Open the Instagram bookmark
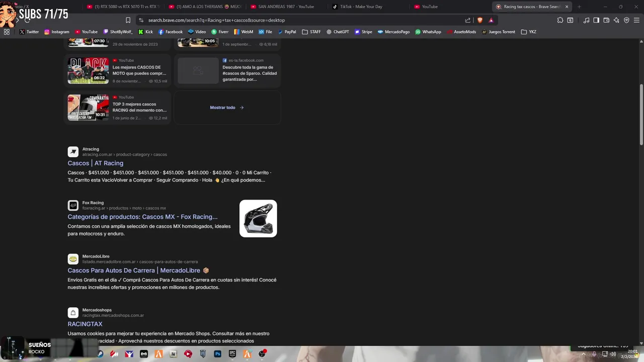The image size is (644, 362). tap(57, 32)
